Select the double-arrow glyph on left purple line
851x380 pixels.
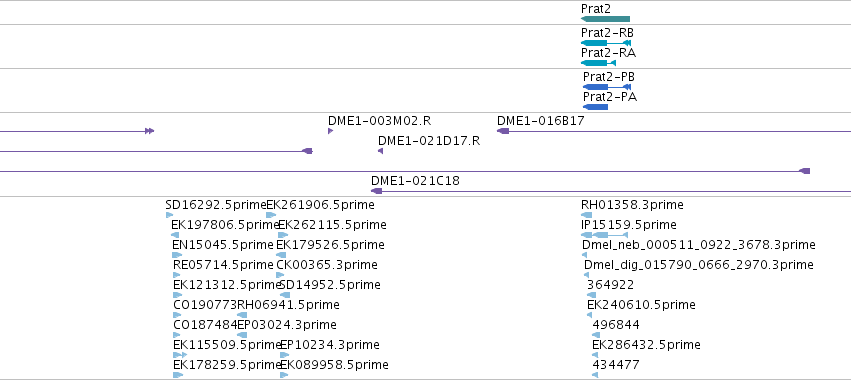150,131
